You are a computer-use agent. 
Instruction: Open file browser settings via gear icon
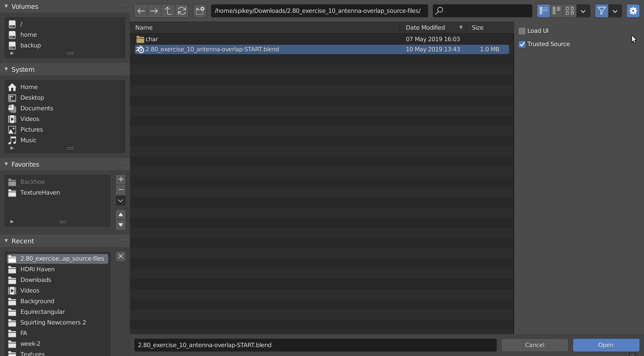633,11
